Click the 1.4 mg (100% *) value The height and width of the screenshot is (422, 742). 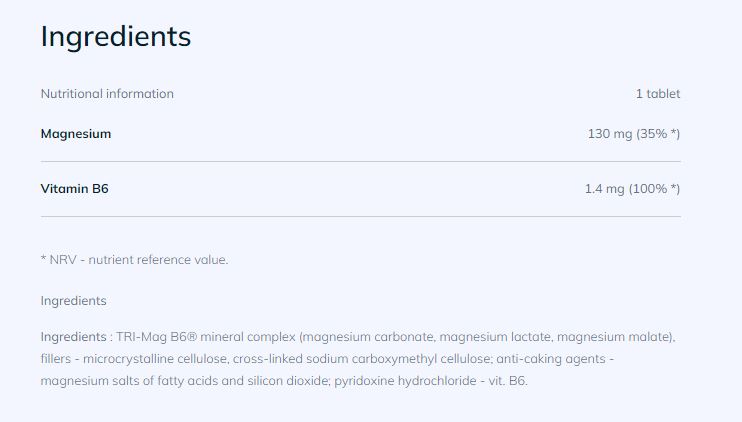(632, 188)
